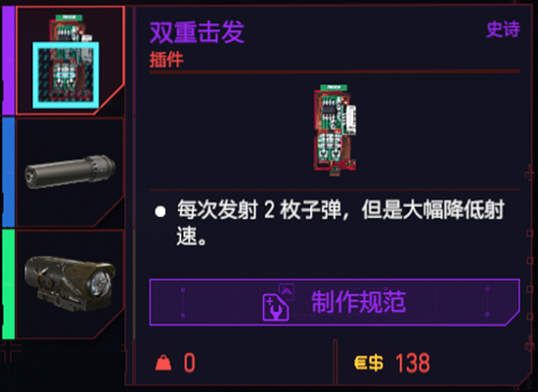
Task: Click the 双重击发 item title
Action: tap(197, 32)
